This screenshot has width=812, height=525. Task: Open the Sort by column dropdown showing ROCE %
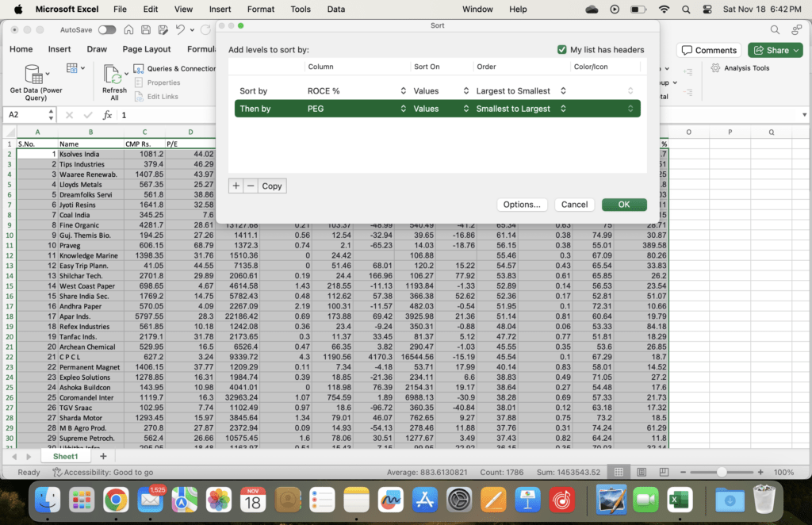(357, 91)
